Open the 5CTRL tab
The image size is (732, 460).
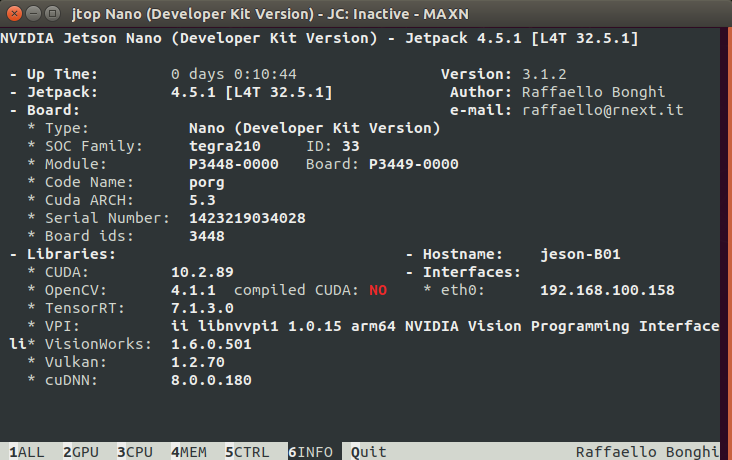pyautogui.click(x=247, y=452)
